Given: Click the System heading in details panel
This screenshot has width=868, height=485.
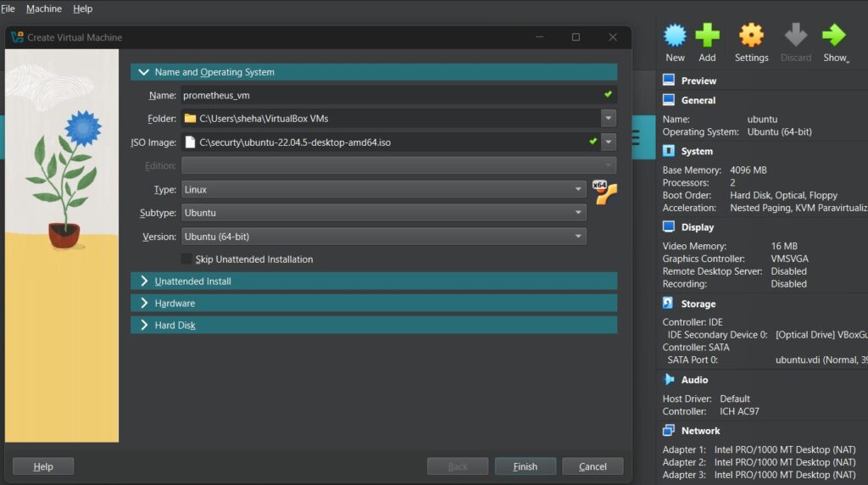Looking at the screenshot, I should 697,151.
